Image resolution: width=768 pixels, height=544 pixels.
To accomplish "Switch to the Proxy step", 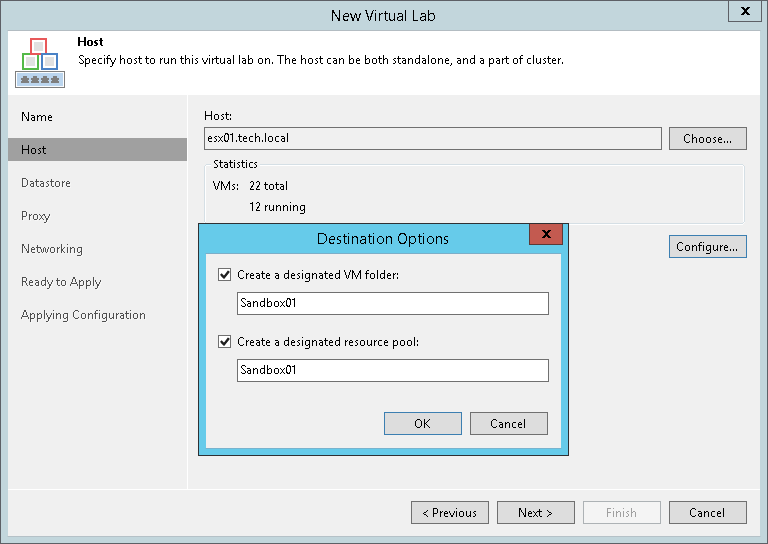I will click(x=36, y=216).
